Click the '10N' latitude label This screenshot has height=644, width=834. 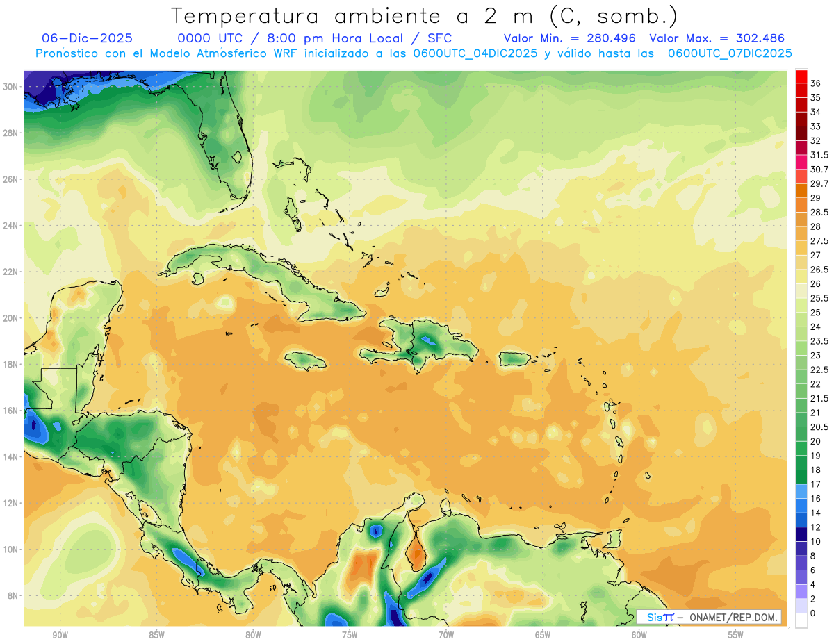click(x=12, y=550)
